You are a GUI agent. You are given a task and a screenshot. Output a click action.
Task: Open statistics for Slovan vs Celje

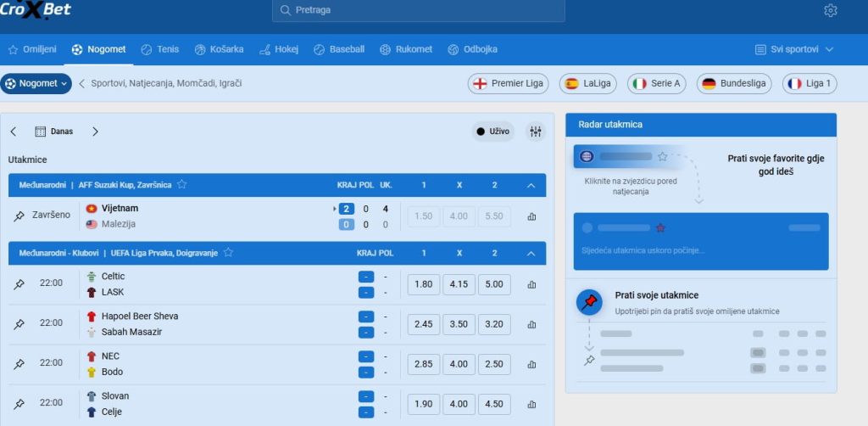[532, 405]
